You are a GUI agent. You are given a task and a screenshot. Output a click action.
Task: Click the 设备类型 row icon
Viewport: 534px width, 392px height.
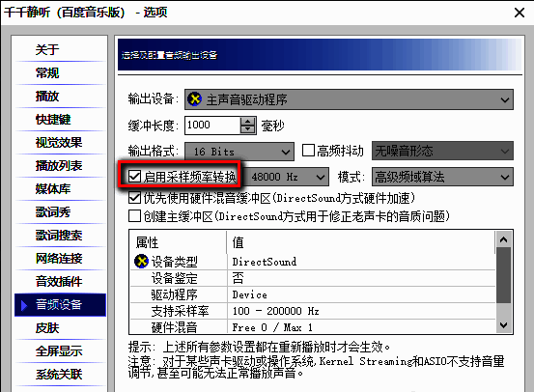pyautogui.click(x=141, y=262)
